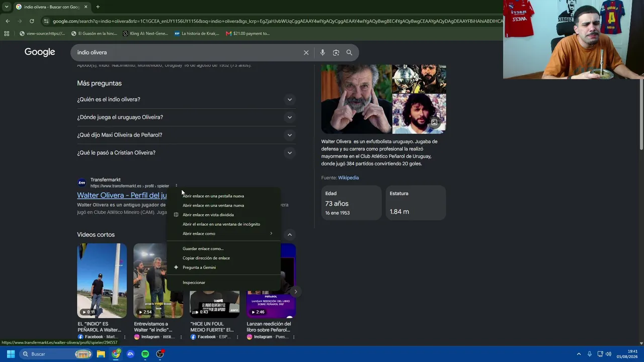Open 'Entrevistamos a Walter "el indio"...' video title
Viewport: 644px width, 362px height.
[154, 327]
